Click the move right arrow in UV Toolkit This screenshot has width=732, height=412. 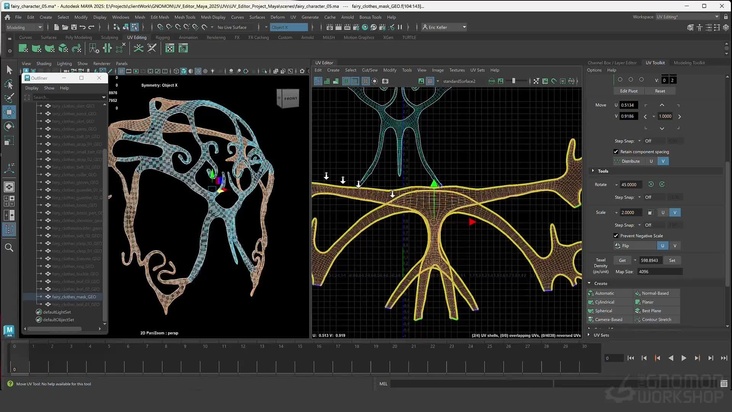tap(679, 116)
